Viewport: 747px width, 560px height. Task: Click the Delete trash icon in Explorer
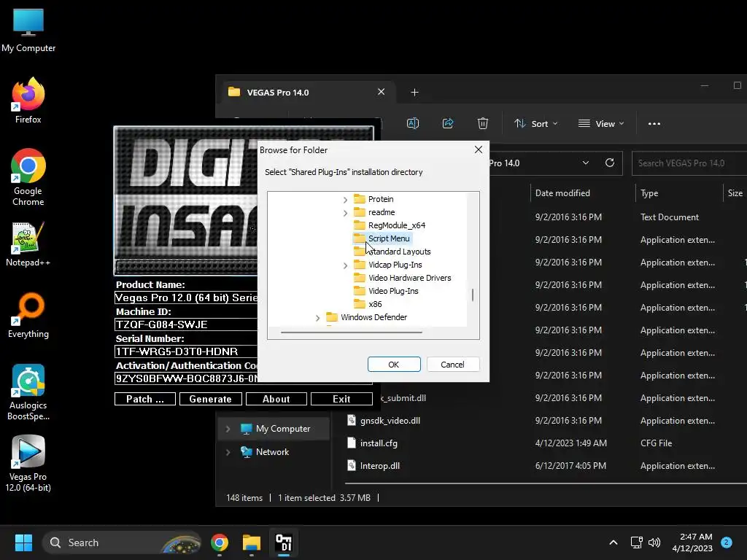click(483, 123)
